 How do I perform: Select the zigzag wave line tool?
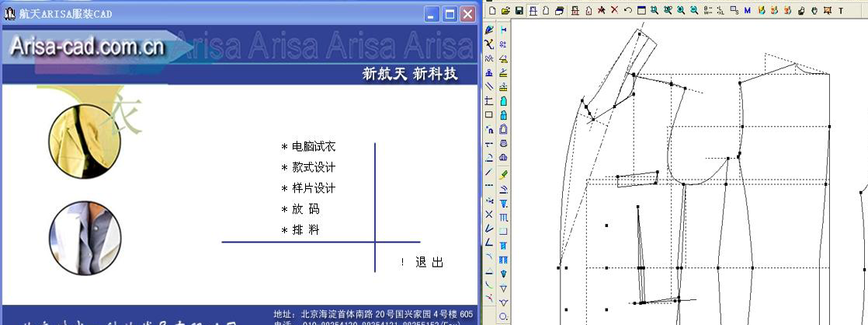click(x=489, y=58)
